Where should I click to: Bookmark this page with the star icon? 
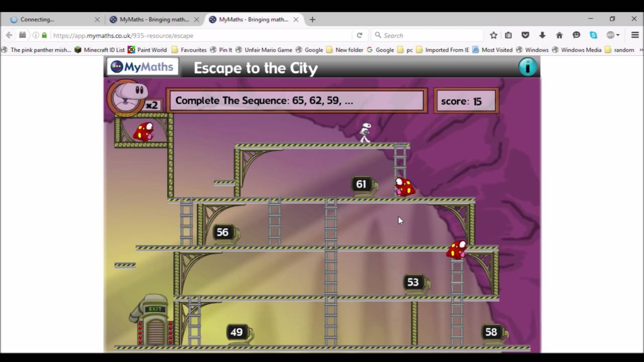[x=494, y=35]
